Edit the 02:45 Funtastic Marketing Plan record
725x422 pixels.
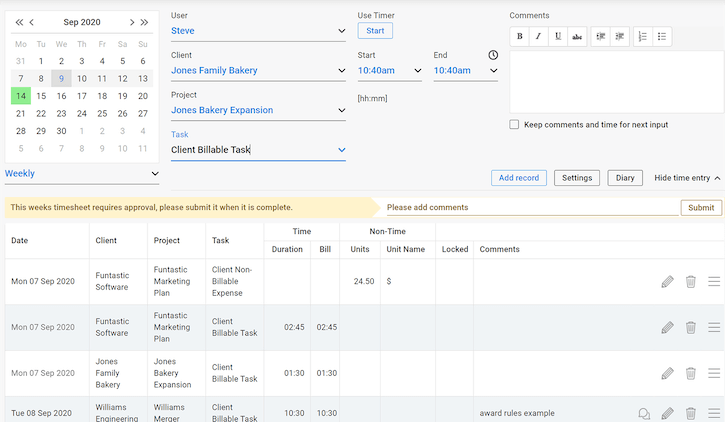(x=667, y=327)
